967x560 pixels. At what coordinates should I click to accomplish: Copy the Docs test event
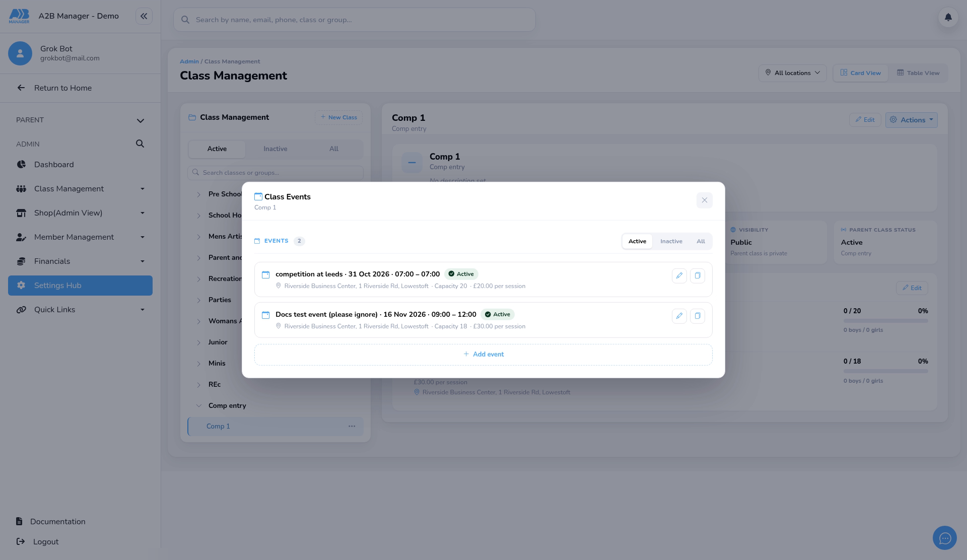pyautogui.click(x=697, y=316)
